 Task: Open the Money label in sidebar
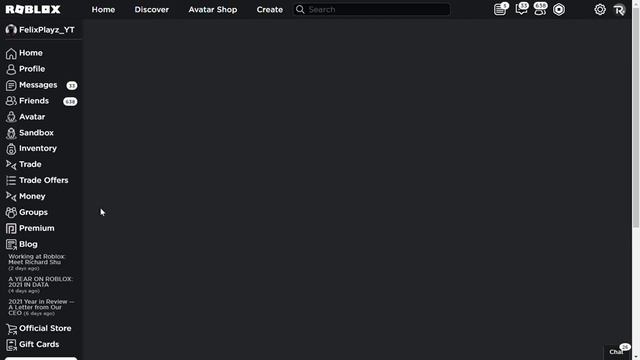(32, 196)
